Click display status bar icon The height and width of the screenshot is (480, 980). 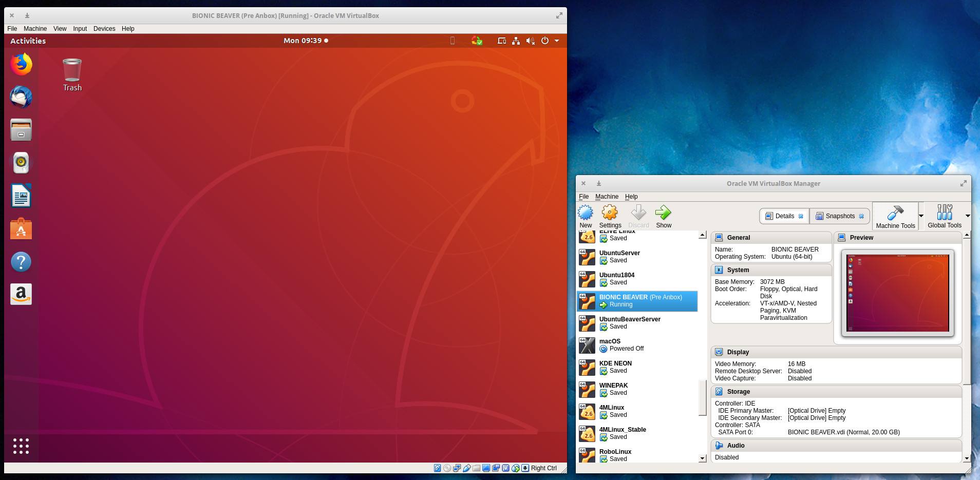486,468
